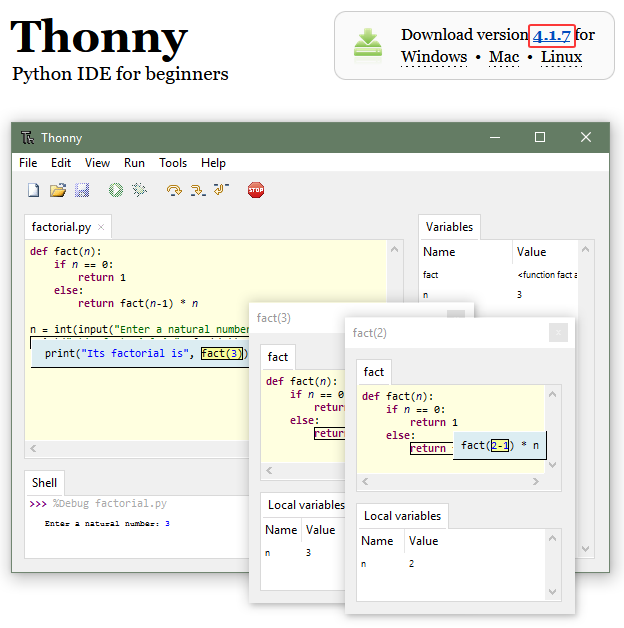Screen dimensions: 624x628
Task: Click main editor horizontal scroll left arrow
Action: tap(33, 449)
